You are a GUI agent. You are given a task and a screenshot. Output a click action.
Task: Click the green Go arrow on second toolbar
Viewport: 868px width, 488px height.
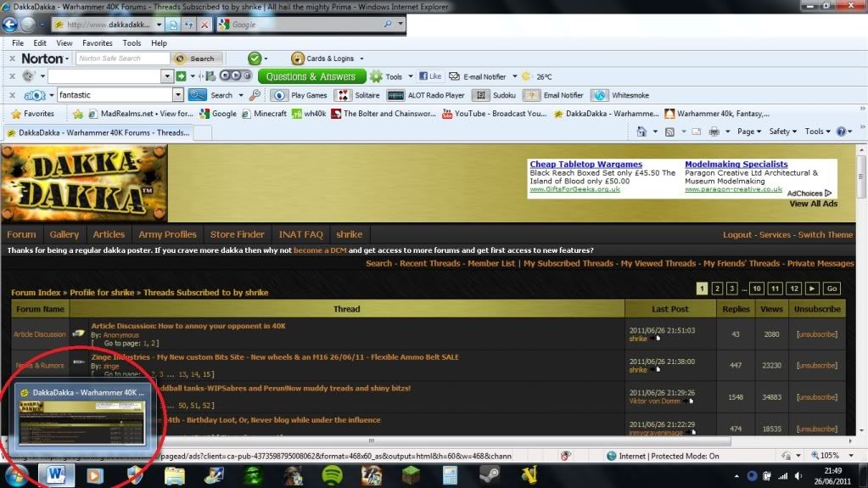(181, 76)
